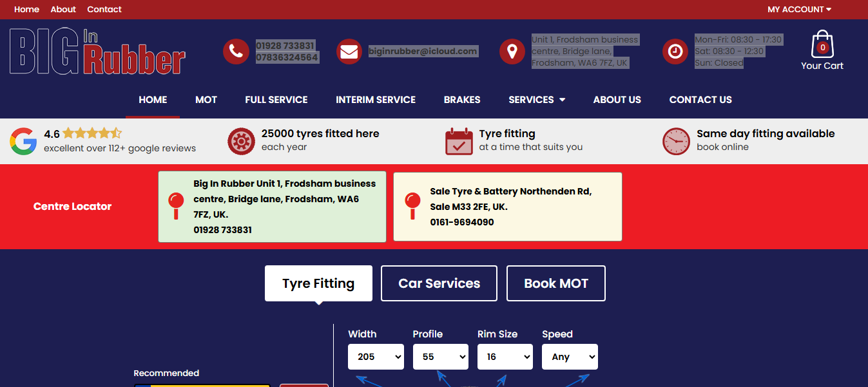Expand the SERVICES menu dropdown

click(537, 100)
